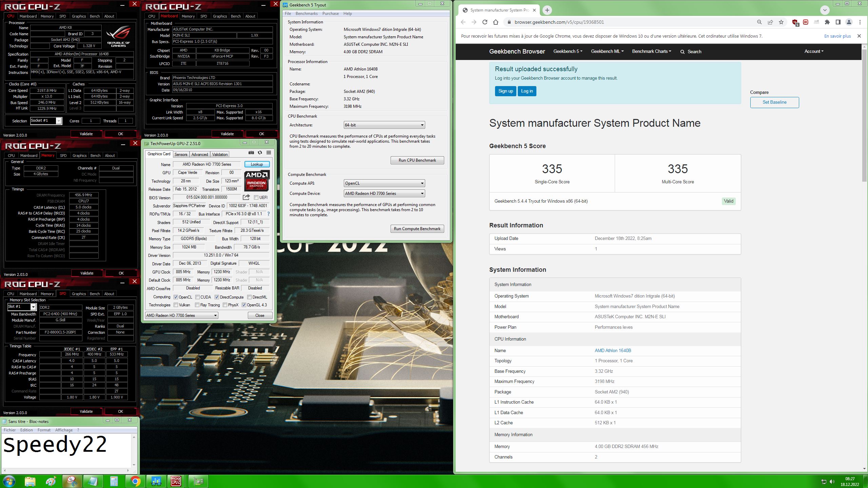
Task: Click the Sign up button on Geekbench page
Action: pos(506,91)
